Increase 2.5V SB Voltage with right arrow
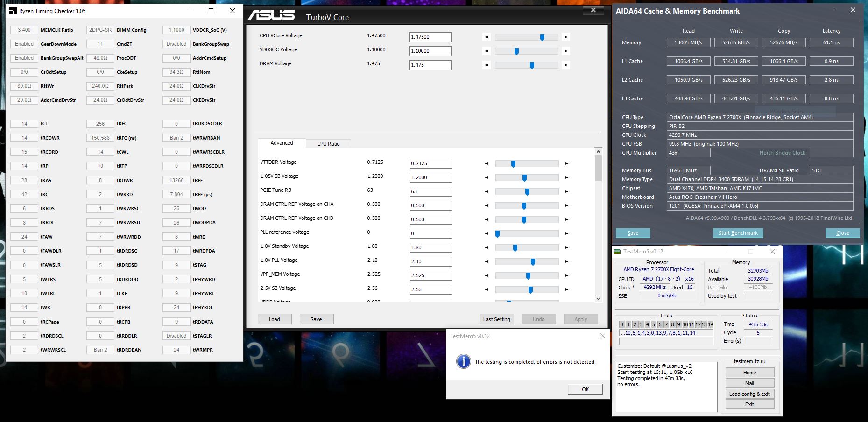 (566, 289)
